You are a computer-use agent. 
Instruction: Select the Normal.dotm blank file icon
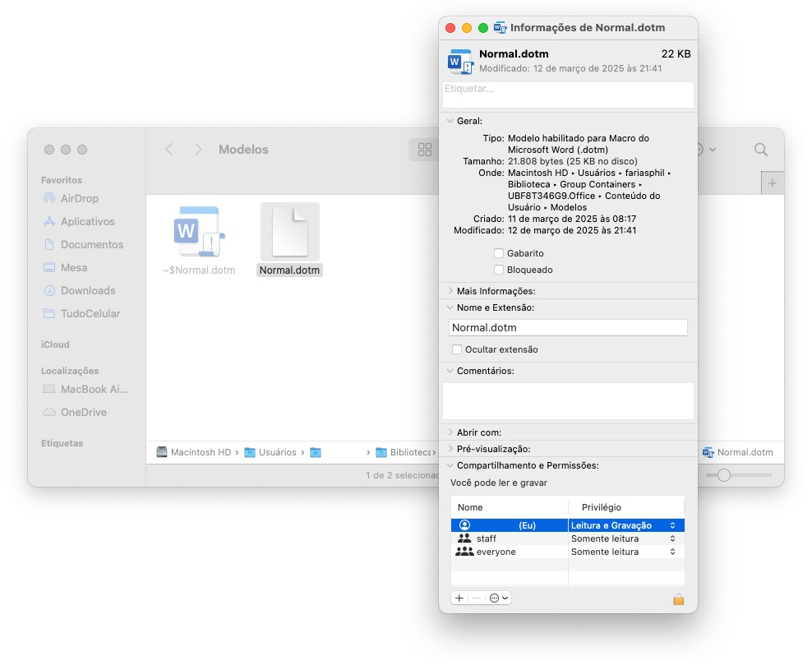coord(289,232)
